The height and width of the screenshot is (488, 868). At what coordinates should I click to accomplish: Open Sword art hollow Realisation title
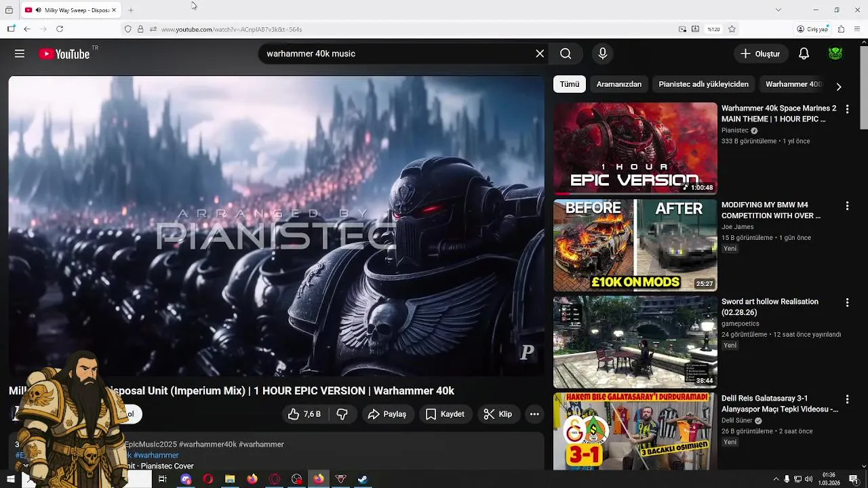pos(770,307)
